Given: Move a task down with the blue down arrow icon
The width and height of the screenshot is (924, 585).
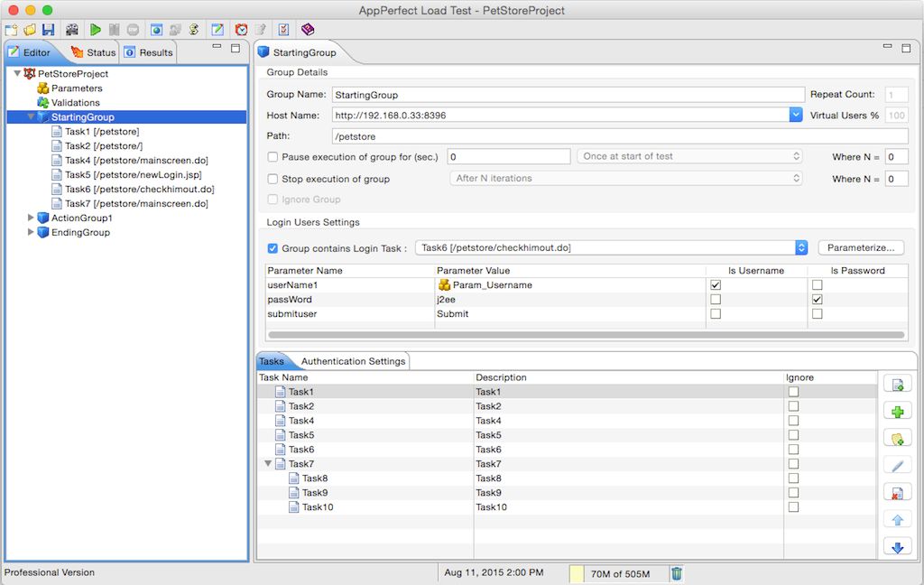Looking at the screenshot, I should (898, 544).
